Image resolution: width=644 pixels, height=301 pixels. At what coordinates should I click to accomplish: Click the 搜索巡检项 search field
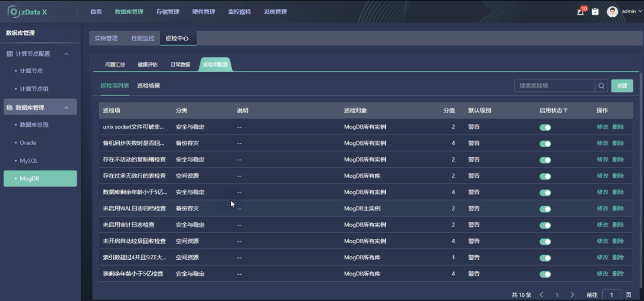point(555,86)
